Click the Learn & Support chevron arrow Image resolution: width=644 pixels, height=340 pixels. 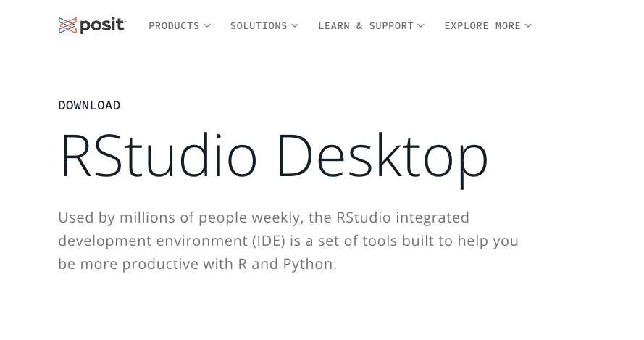[x=421, y=26]
